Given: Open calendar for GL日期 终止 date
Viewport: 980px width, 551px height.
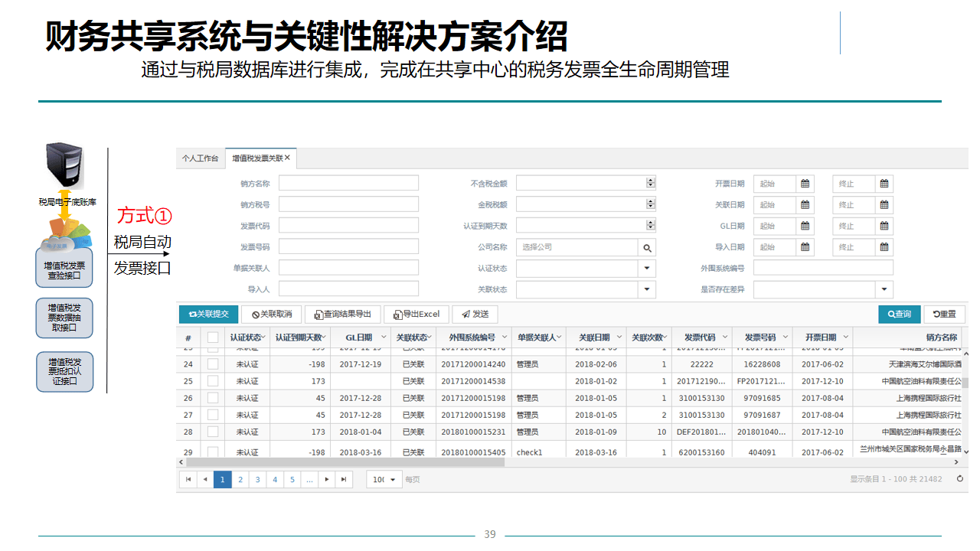Looking at the screenshot, I should pyautogui.click(x=884, y=226).
